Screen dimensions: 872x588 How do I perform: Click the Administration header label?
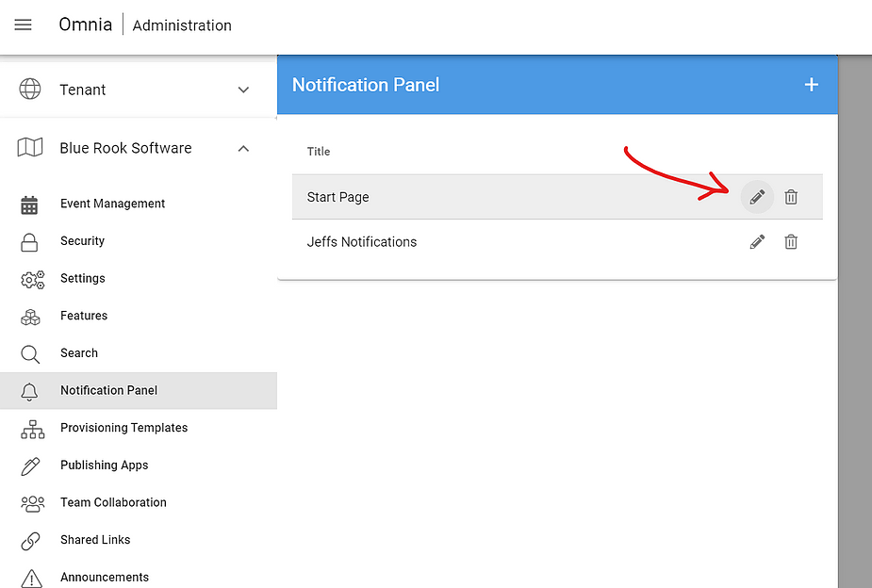coord(182,25)
